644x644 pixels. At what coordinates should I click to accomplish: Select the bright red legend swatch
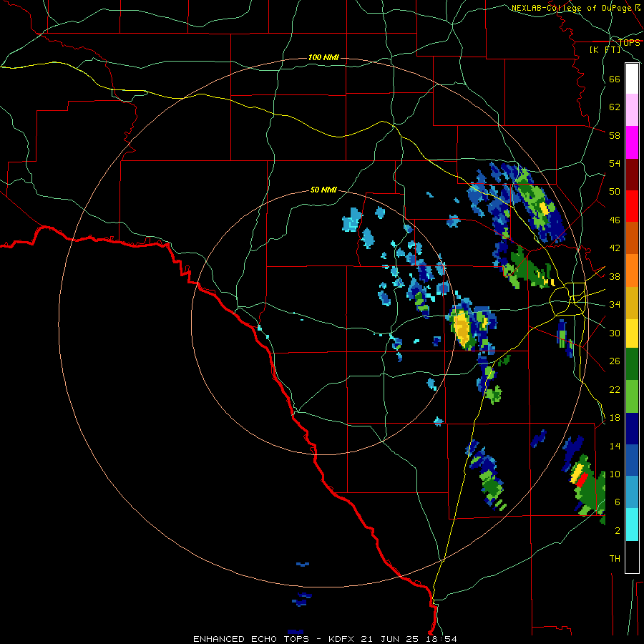(x=632, y=206)
